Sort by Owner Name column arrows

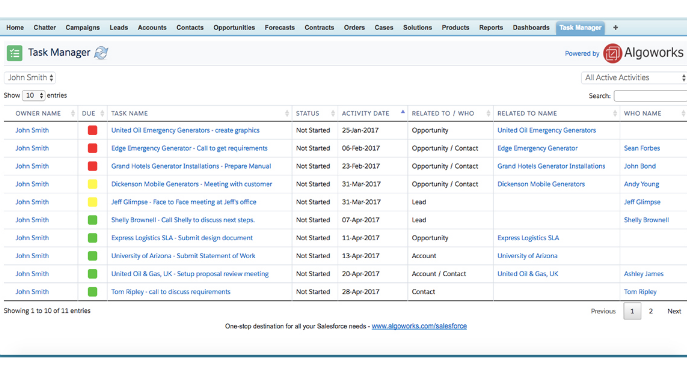pos(73,114)
